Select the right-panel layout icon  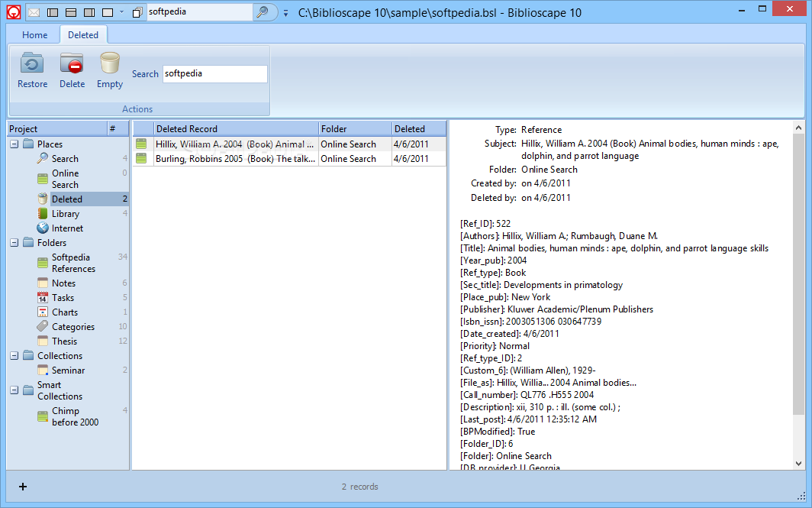89,12
